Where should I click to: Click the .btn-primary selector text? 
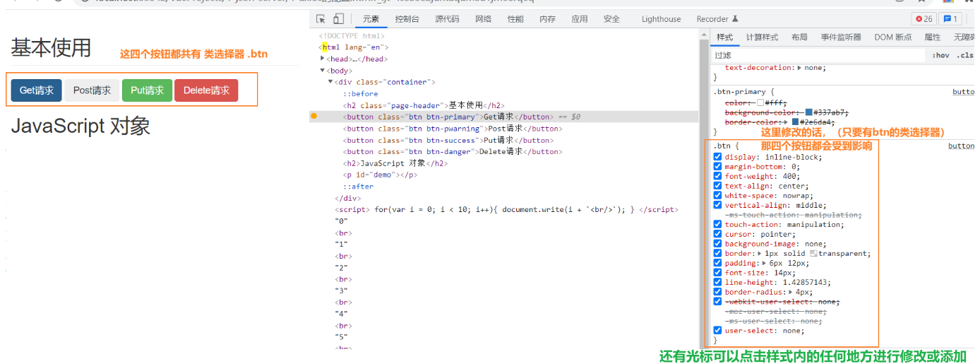tap(739, 92)
